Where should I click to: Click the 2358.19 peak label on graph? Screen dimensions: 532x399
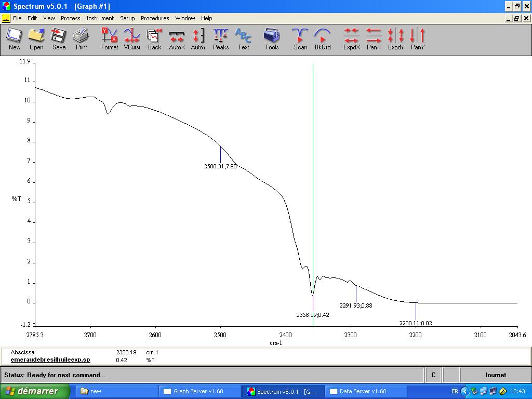pyautogui.click(x=313, y=315)
